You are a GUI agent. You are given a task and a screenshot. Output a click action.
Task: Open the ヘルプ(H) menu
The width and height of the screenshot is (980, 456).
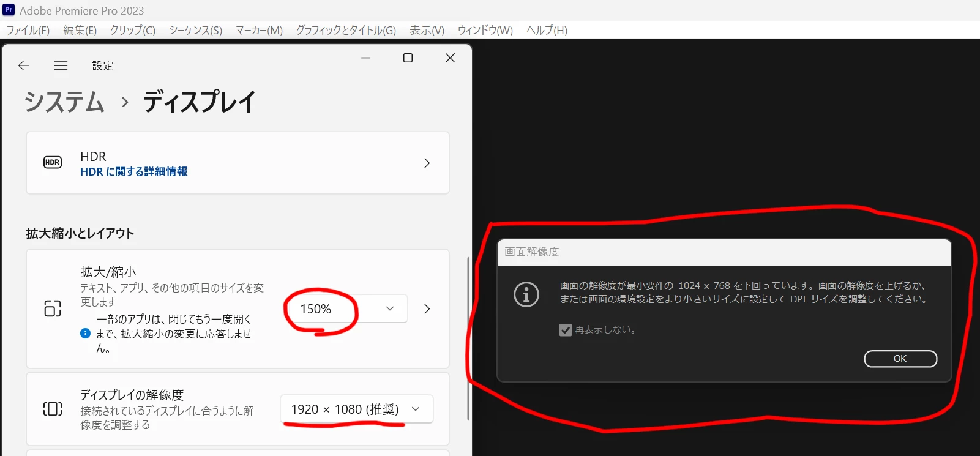547,30
